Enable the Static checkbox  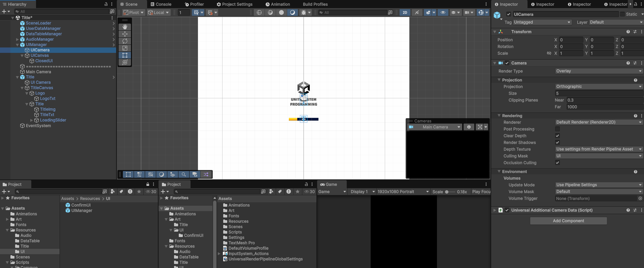tap(622, 14)
